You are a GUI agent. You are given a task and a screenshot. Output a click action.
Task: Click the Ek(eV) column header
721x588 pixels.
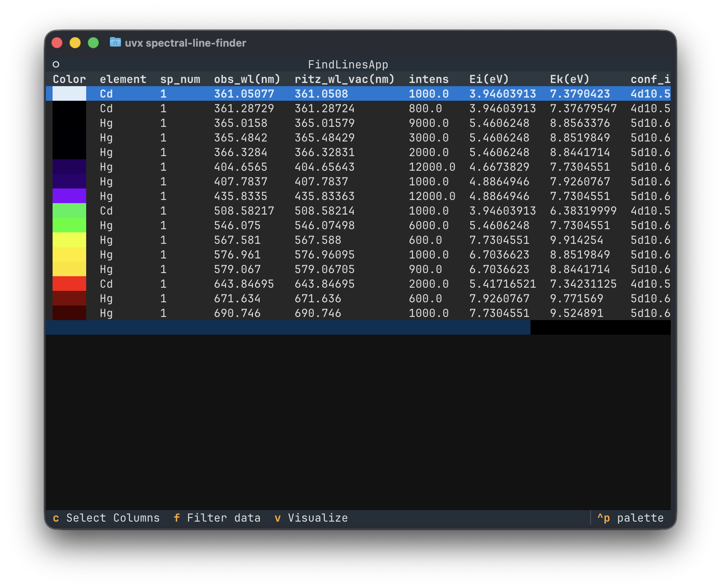pyautogui.click(x=570, y=79)
